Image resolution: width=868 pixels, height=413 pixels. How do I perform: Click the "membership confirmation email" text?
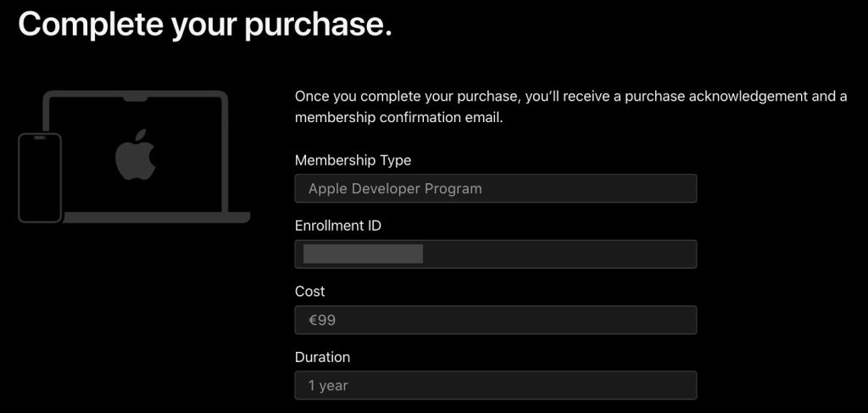click(398, 117)
